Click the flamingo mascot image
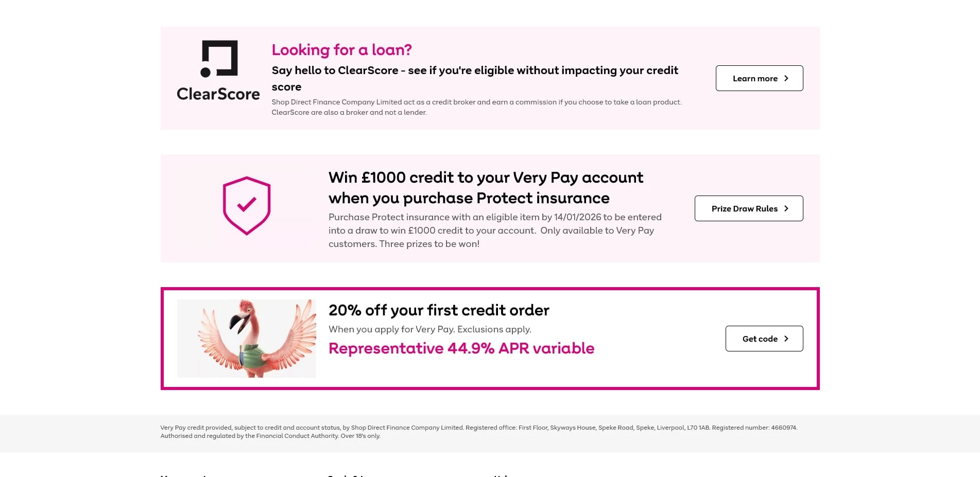980x477 pixels. coord(246,338)
